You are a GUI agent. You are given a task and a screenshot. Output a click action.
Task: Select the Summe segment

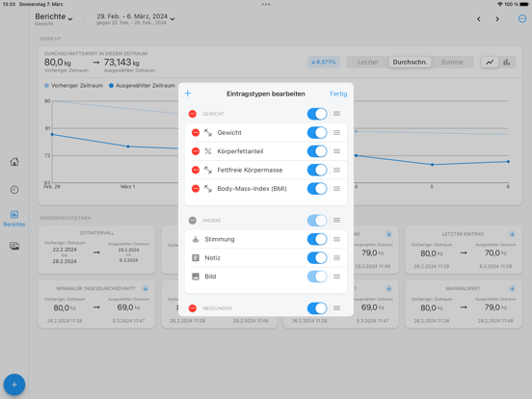coord(452,62)
